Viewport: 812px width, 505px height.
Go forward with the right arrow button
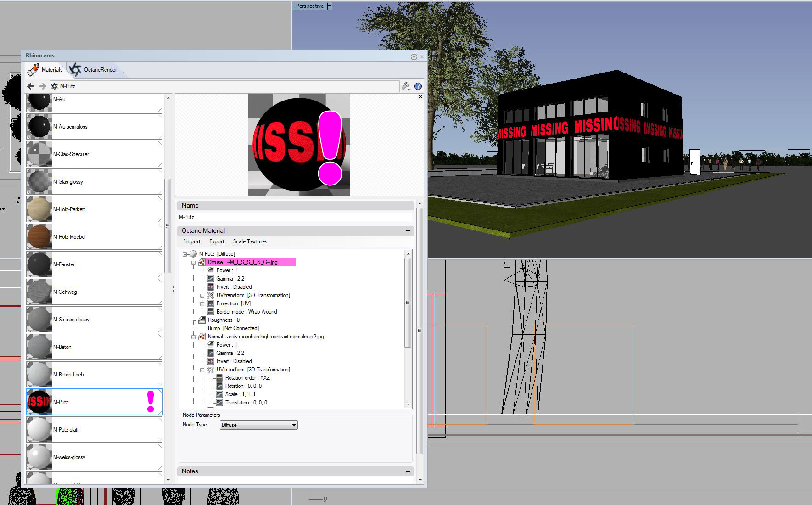coord(43,86)
